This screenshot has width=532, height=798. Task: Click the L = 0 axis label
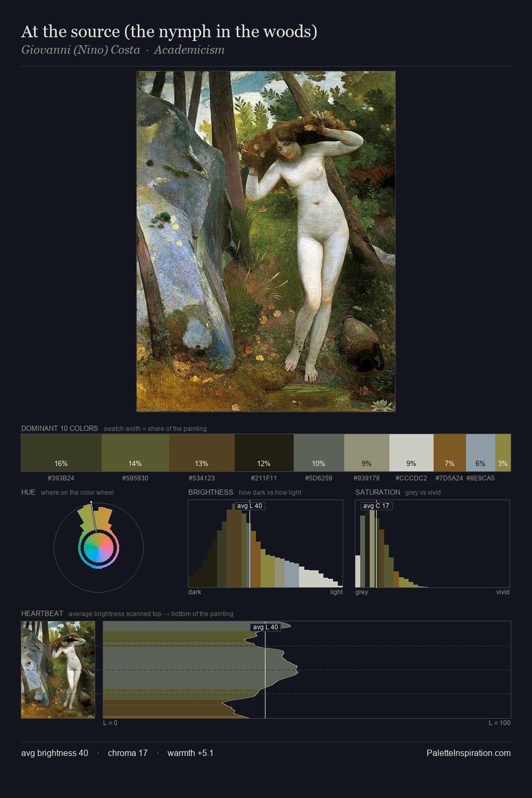click(x=110, y=723)
